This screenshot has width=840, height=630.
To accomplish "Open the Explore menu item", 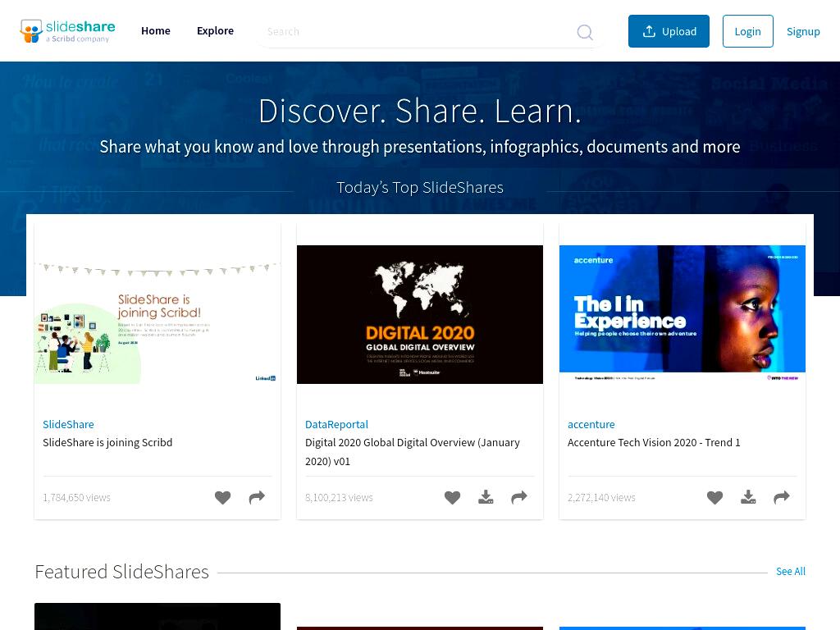I will [x=216, y=31].
